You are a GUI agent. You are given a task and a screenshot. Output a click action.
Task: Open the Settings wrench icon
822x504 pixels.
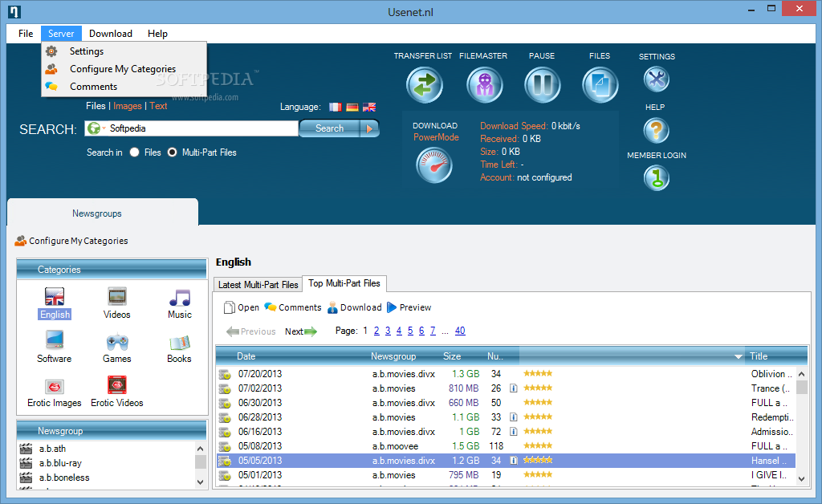[x=657, y=79]
